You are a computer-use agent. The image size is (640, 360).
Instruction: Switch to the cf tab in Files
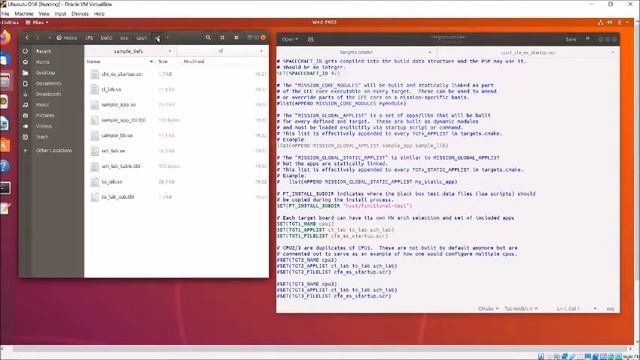(221, 51)
